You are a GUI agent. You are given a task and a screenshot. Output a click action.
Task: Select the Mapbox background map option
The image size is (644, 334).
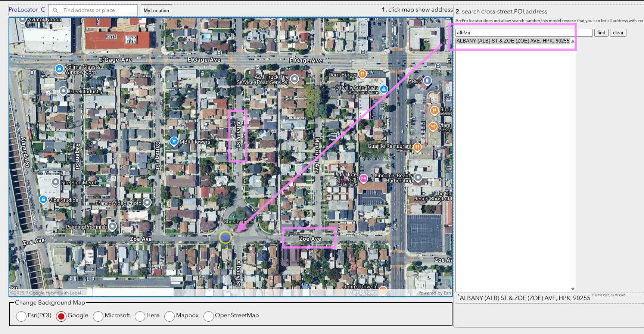tap(169, 316)
